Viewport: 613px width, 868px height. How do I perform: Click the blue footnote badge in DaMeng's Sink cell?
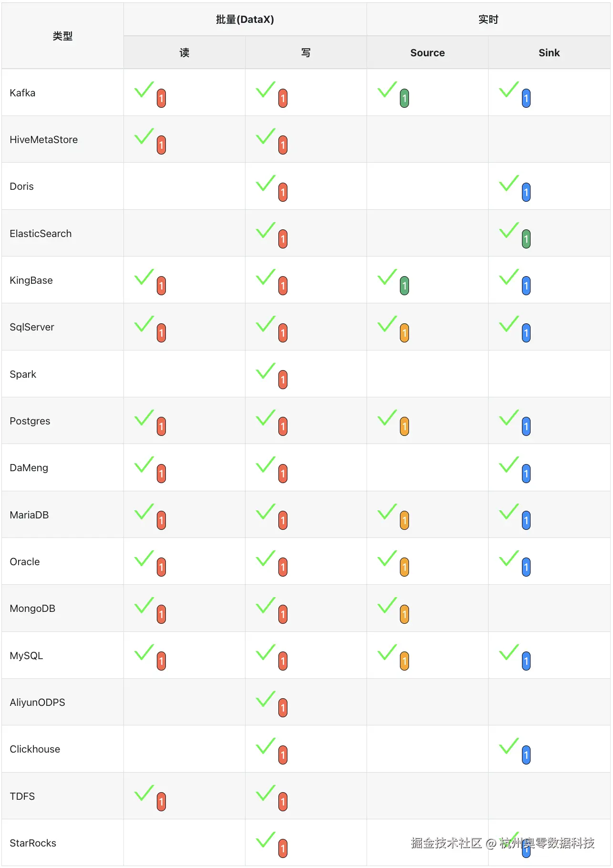click(526, 474)
